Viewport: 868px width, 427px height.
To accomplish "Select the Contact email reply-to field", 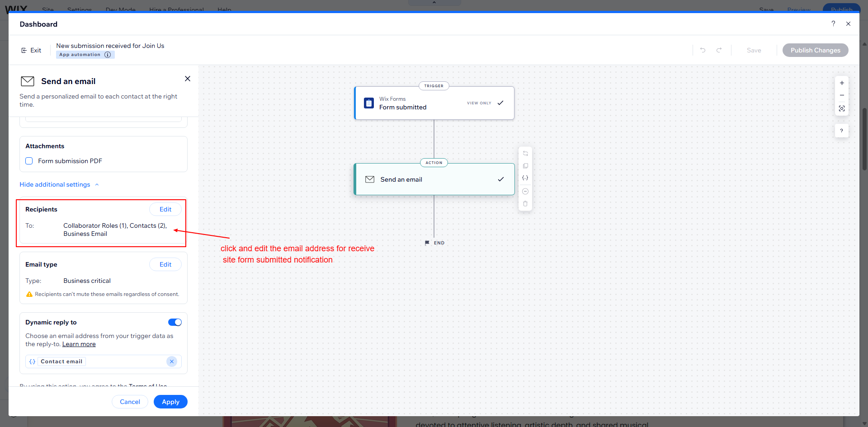I will (x=104, y=361).
